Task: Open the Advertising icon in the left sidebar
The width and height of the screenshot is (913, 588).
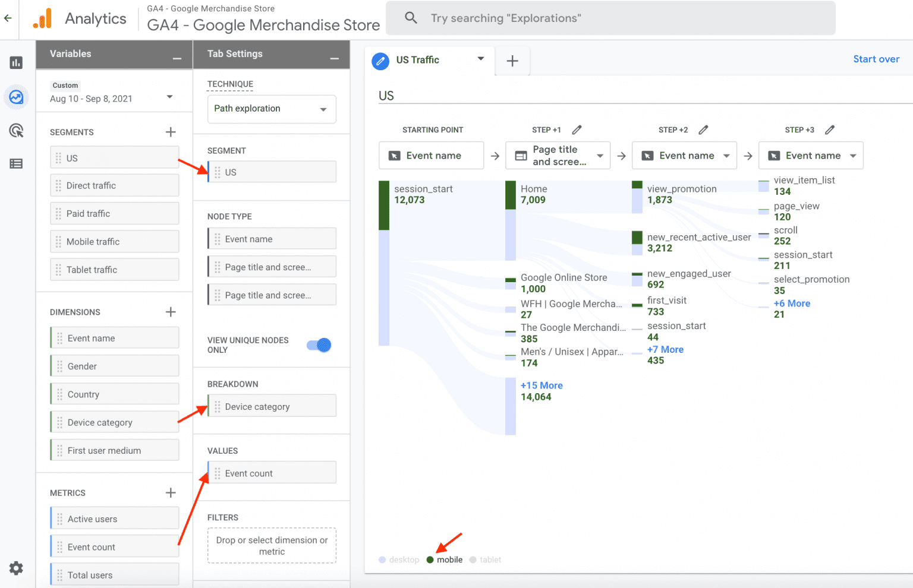Action: point(16,130)
